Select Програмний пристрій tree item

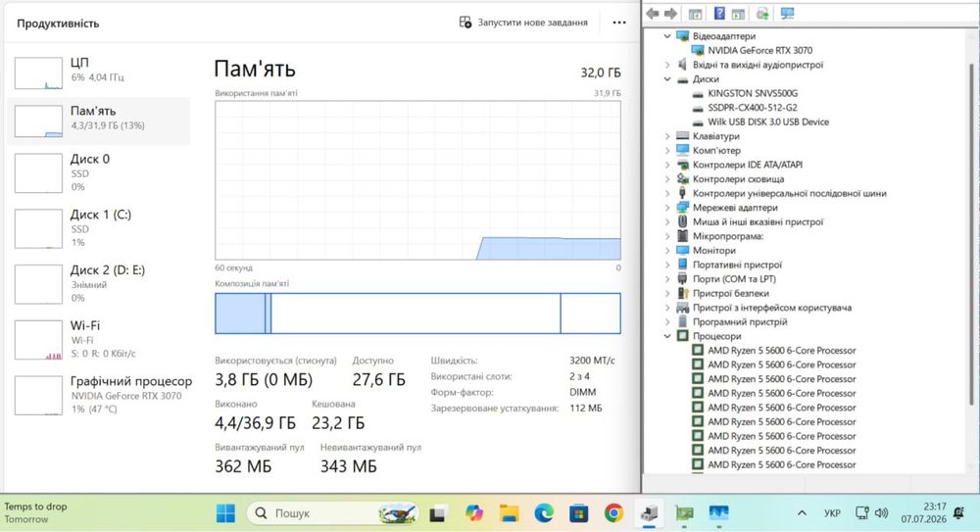coord(739,322)
